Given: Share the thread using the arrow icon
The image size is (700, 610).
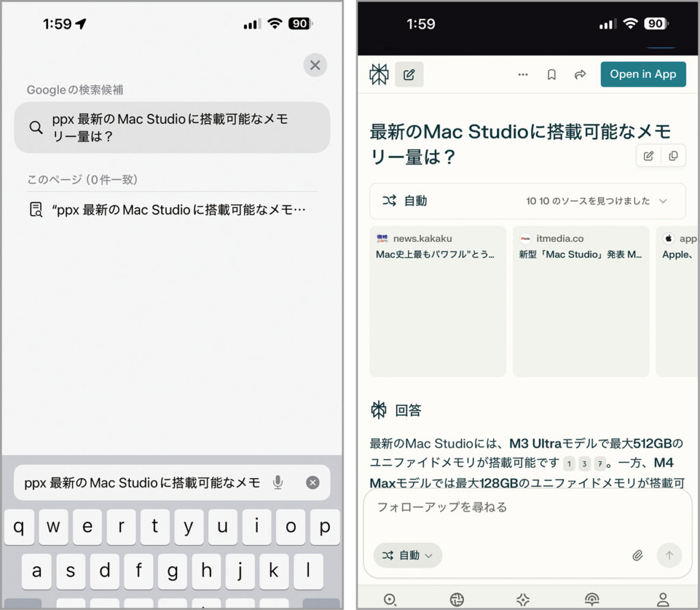Looking at the screenshot, I should pyautogui.click(x=580, y=74).
